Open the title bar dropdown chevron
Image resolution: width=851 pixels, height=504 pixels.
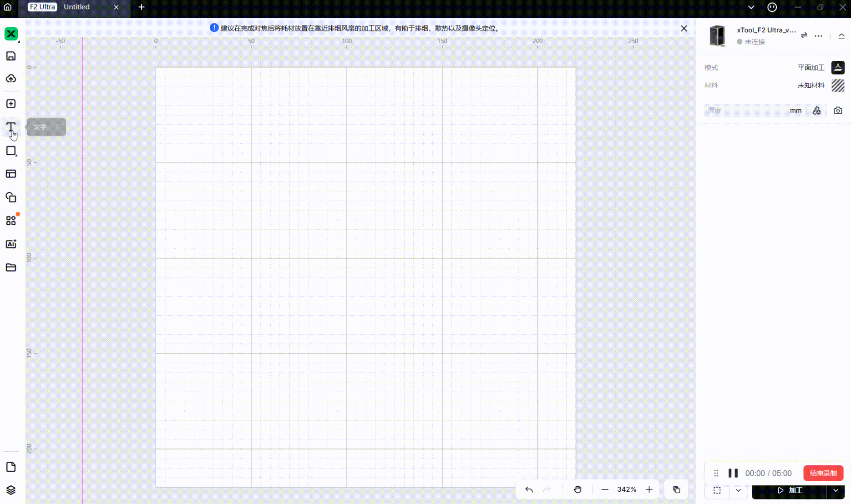point(751,7)
